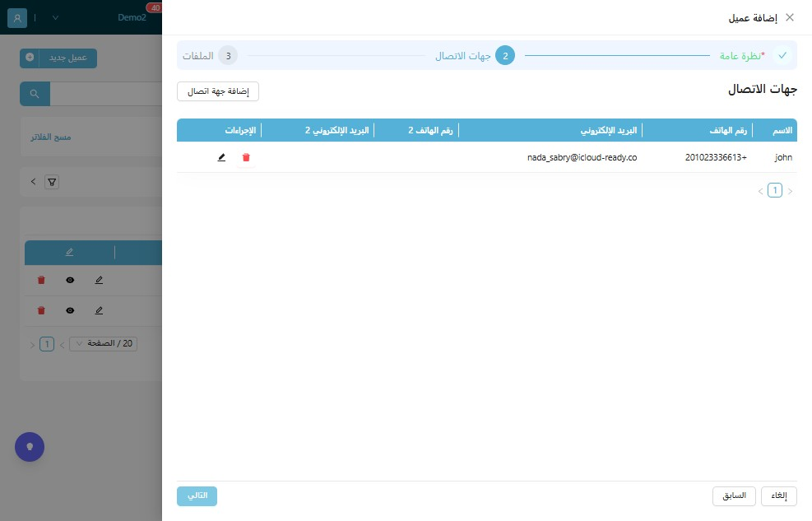Screen dimensions: 812x521
Task: Click the purple lightbulb help button
Action: coord(30,447)
